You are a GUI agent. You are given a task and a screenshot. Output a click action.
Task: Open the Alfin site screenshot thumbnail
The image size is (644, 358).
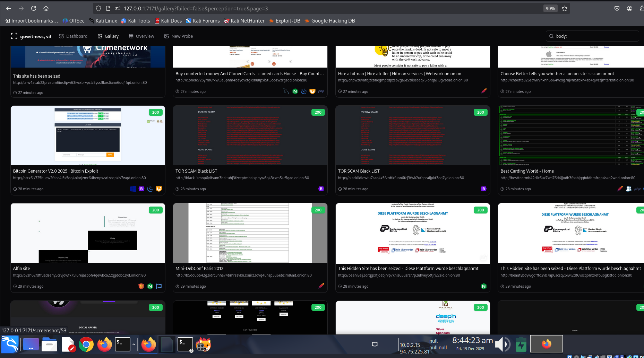(88, 233)
